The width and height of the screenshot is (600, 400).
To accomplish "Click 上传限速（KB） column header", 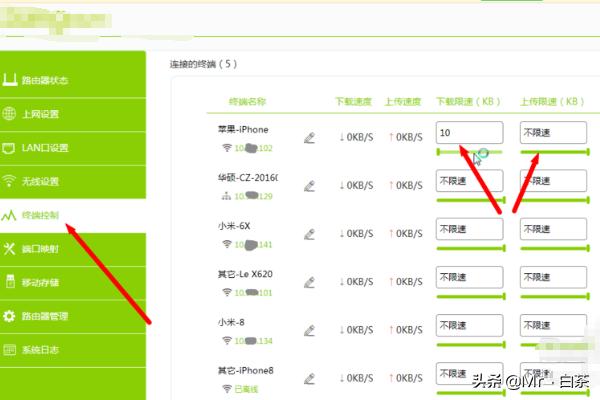I will pos(553,101).
